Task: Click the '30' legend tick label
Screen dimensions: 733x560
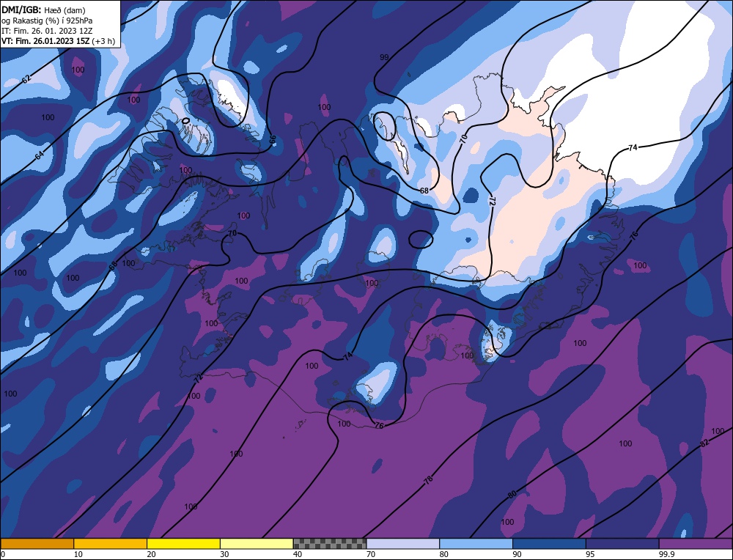Action: pyautogui.click(x=224, y=554)
